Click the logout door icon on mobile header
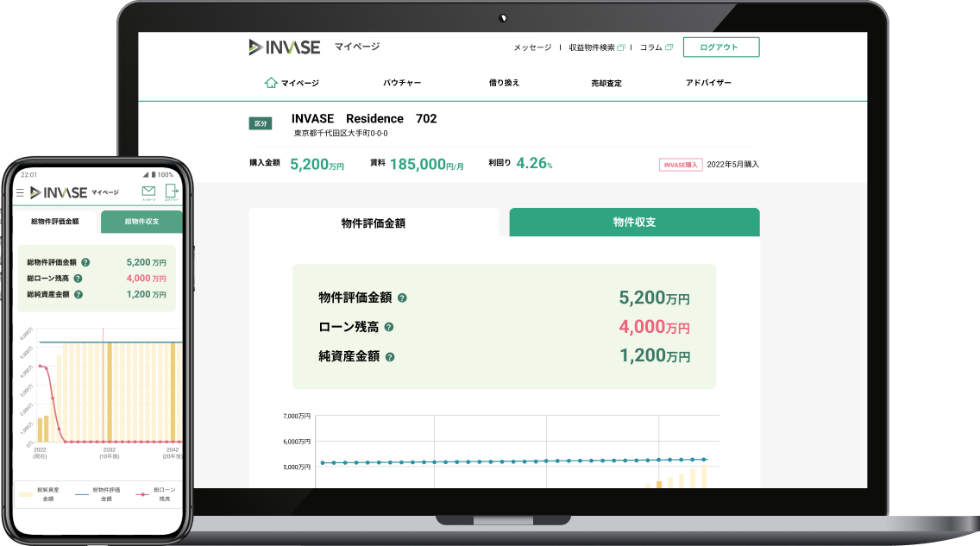This screenshot has width=980, height=546. pyautogui.click(x=171, y=191)
